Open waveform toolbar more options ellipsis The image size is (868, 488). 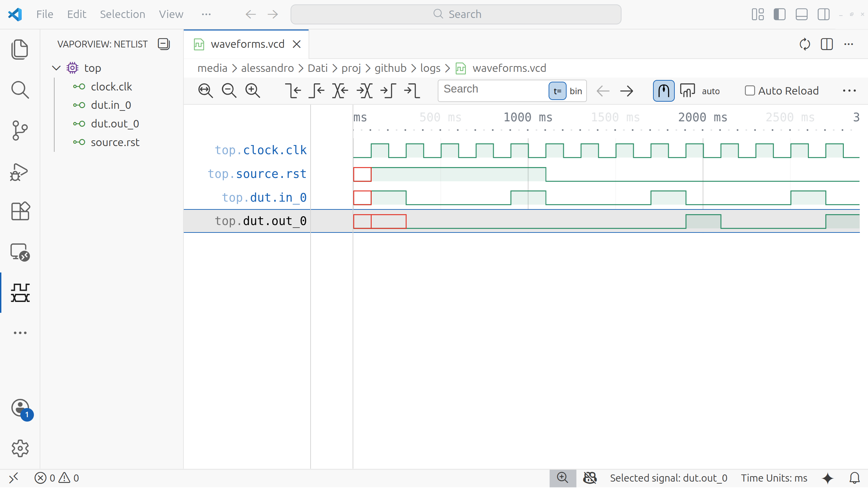click(x=849, y=91)
